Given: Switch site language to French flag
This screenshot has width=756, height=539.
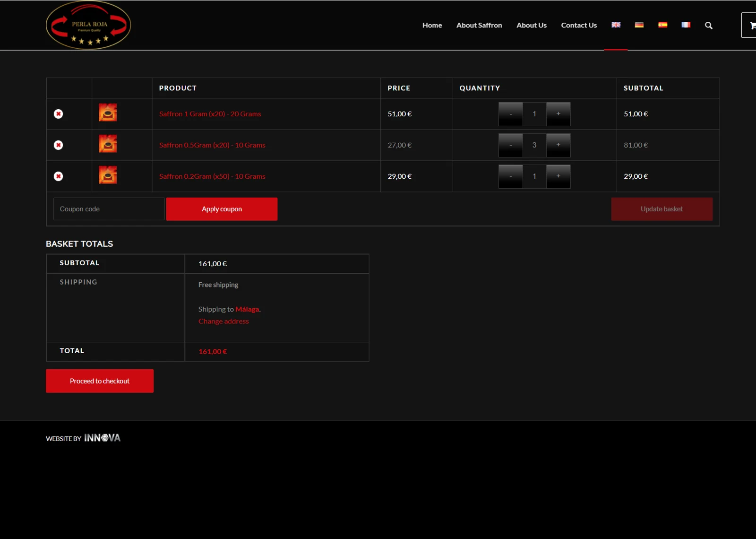Looking at the screenshot, I should point(686,25).
